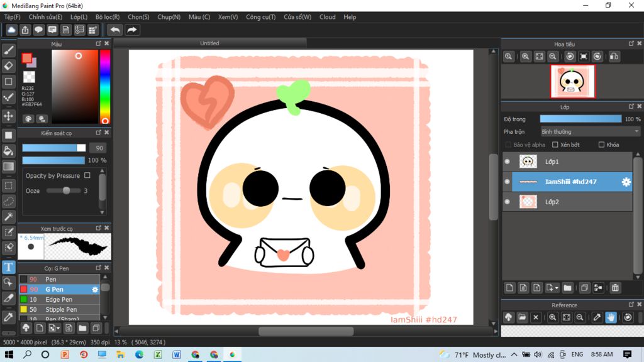The image size is (644, 362).
Task: Adjust layer Độ trong opacity bar
Action: pos(580,119)
